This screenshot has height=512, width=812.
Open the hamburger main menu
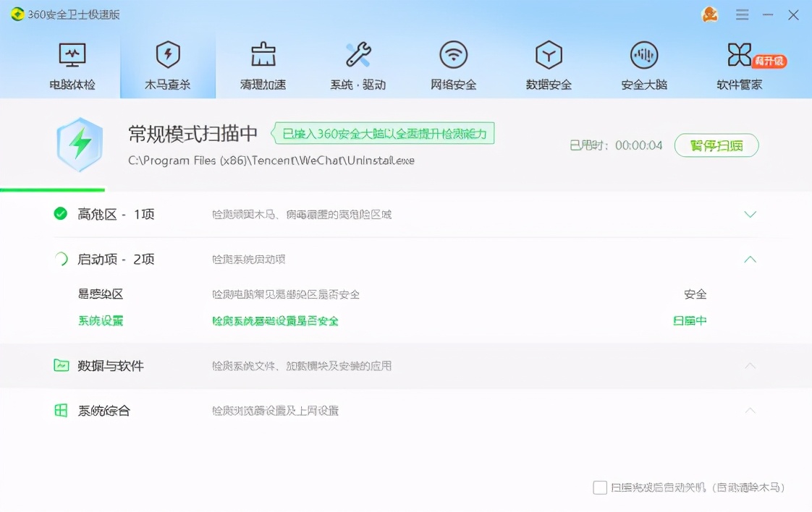tap(742, 14)
